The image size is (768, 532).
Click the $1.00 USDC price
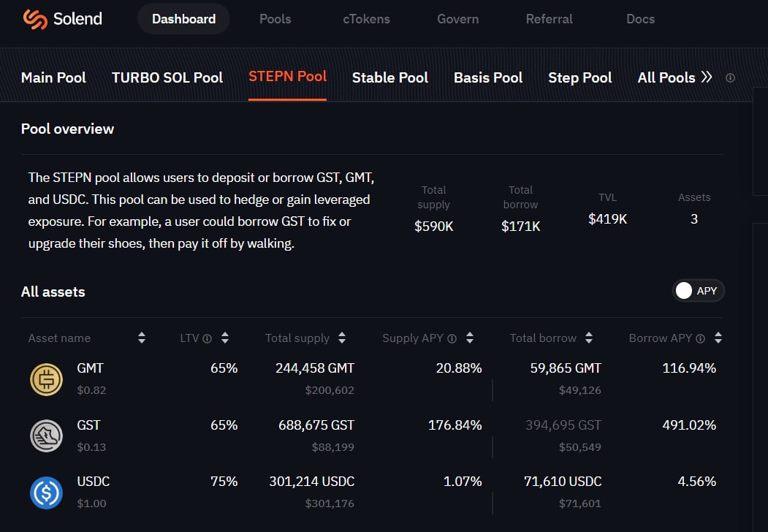point(91,503)
